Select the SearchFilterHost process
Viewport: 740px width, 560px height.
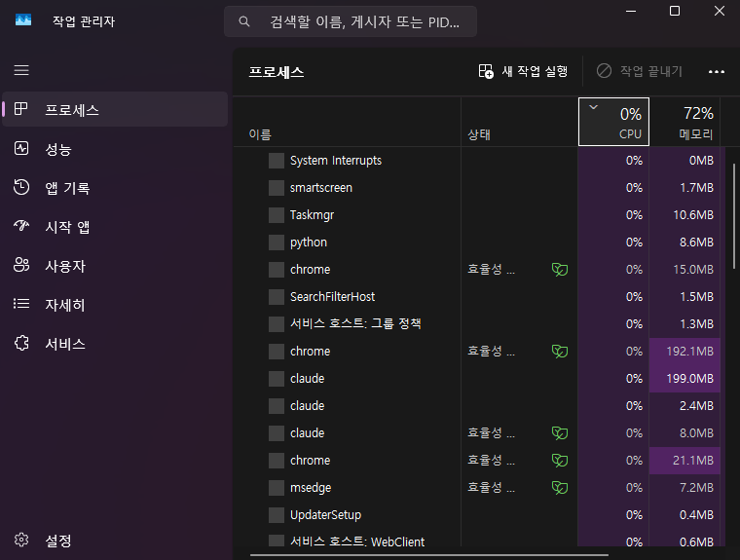[x=477, y=297]
